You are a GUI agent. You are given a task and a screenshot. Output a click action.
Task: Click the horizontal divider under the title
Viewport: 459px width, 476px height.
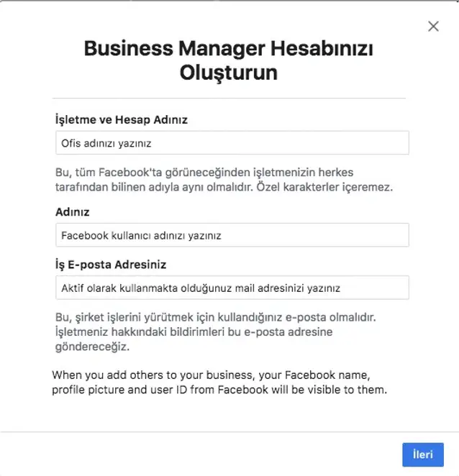click(x=229, y=98)
